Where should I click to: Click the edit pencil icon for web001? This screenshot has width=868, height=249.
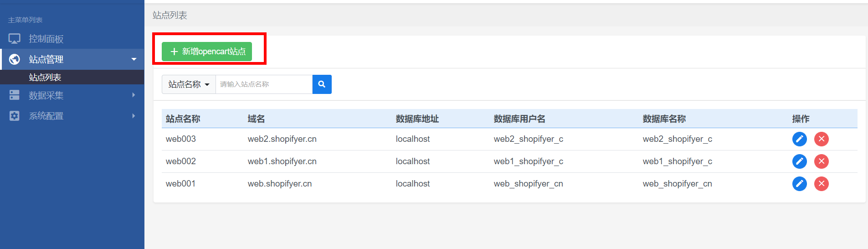click(x=799, y=184)
